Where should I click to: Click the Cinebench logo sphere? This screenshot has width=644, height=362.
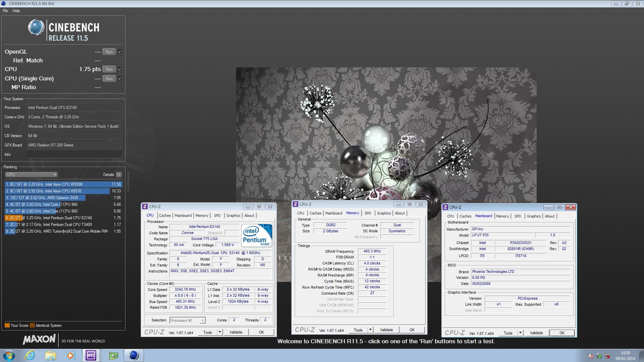(36, 27)
